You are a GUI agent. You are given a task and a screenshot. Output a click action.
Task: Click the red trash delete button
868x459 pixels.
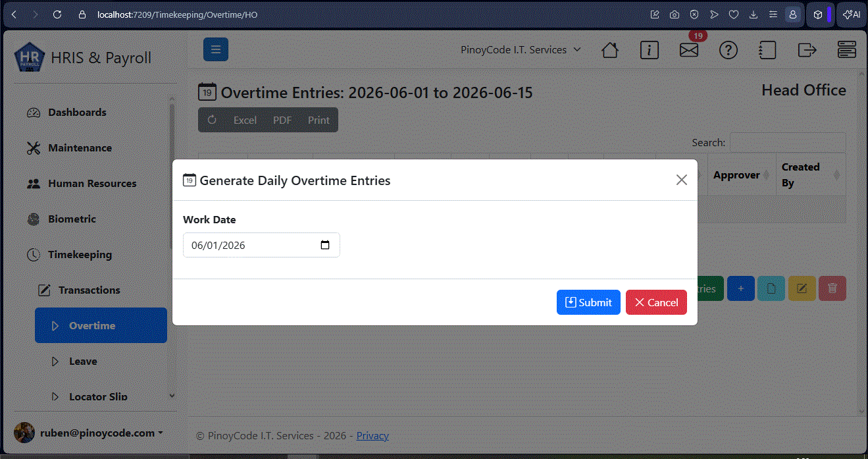coord(832,288)
